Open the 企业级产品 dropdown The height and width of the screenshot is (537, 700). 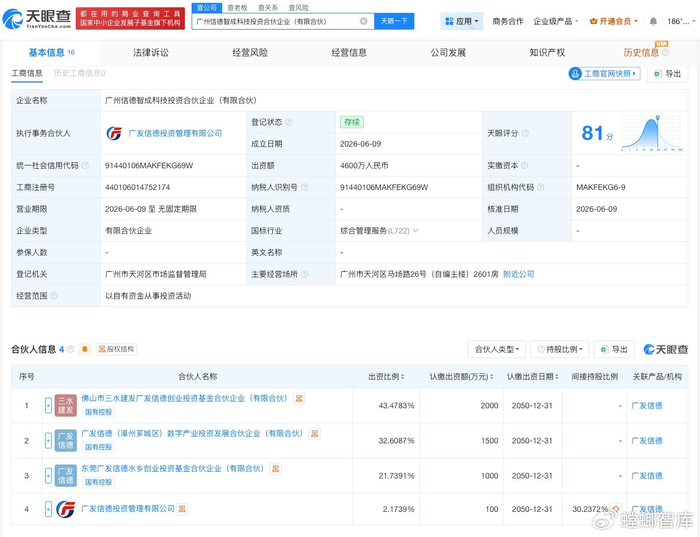(555, 21)
